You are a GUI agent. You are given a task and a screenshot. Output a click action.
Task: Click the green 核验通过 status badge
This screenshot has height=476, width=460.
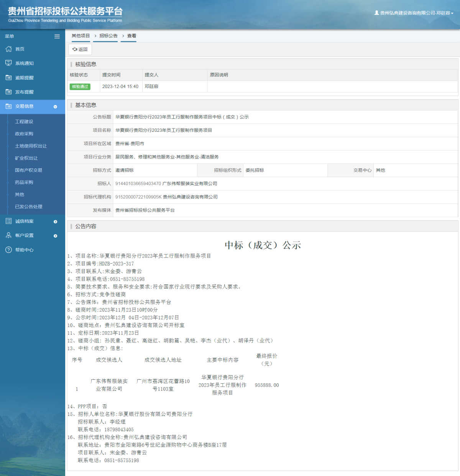tap(80, 87)
